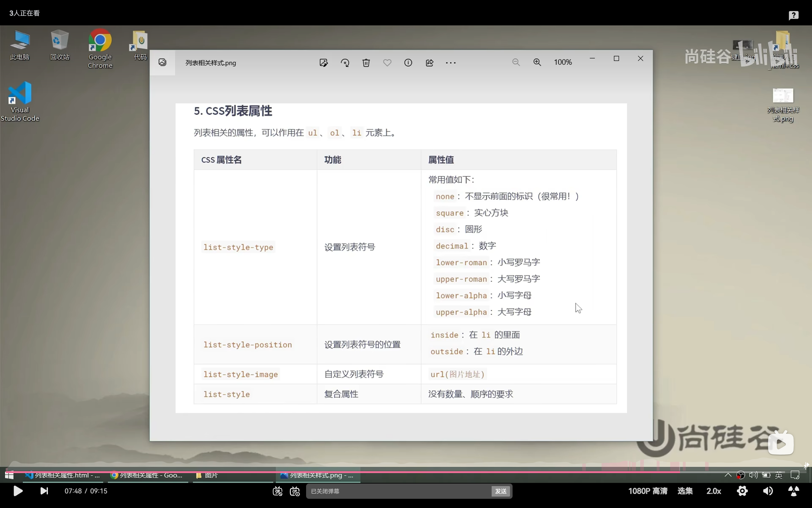Seek along the pink video progress bar
The height and width of the screenshot is (508, 812).
(406, 472)
